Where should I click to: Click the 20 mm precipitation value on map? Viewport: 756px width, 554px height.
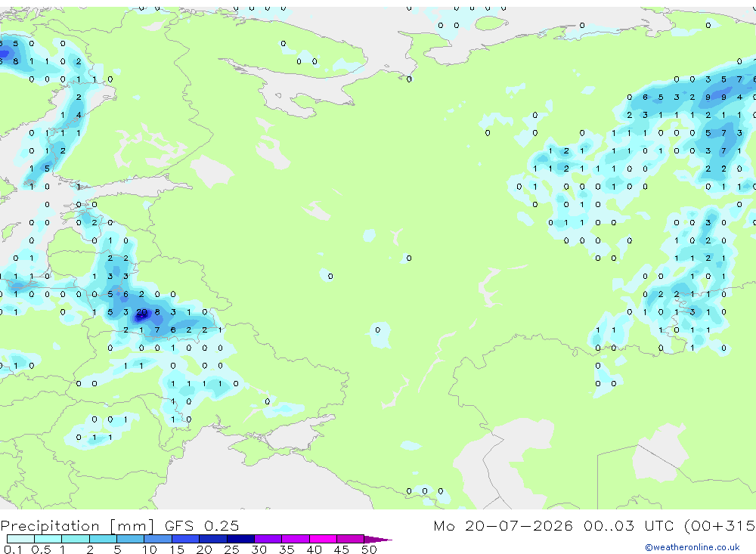[141, 312]
